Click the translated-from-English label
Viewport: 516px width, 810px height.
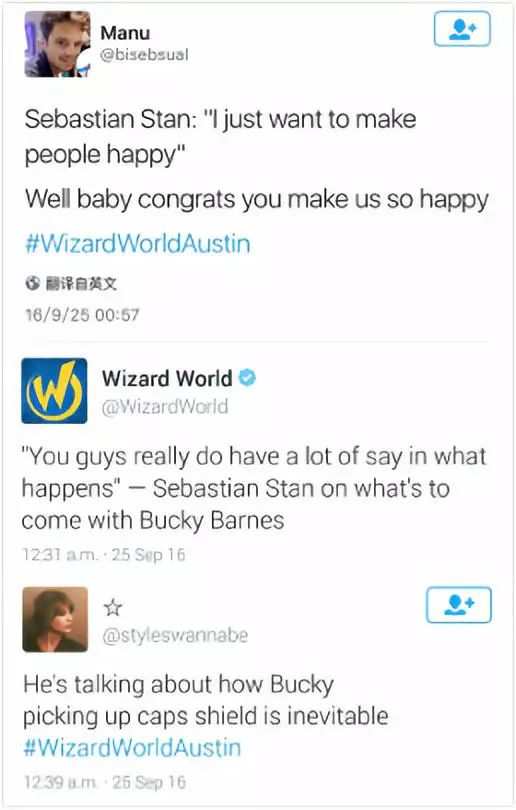81,283
